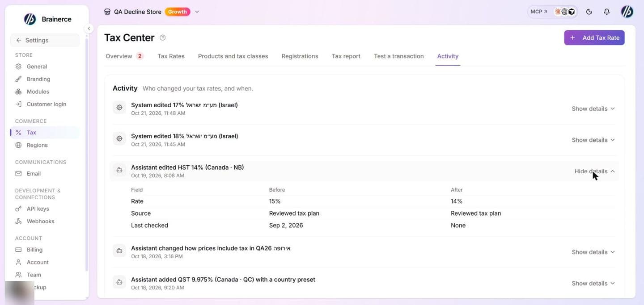
Task: Open General settings link
Action: [37, 67]
